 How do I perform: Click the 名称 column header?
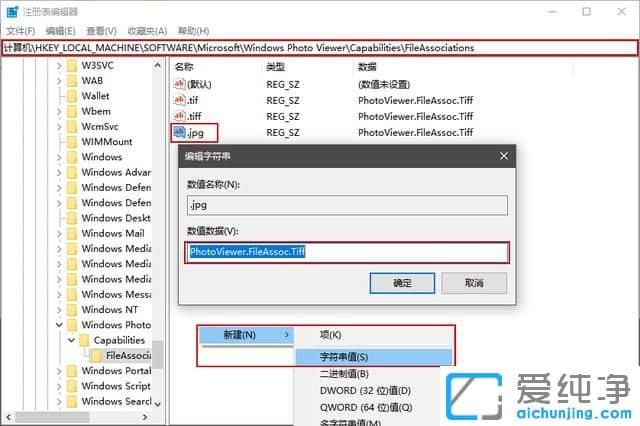[x=184, y=67]
